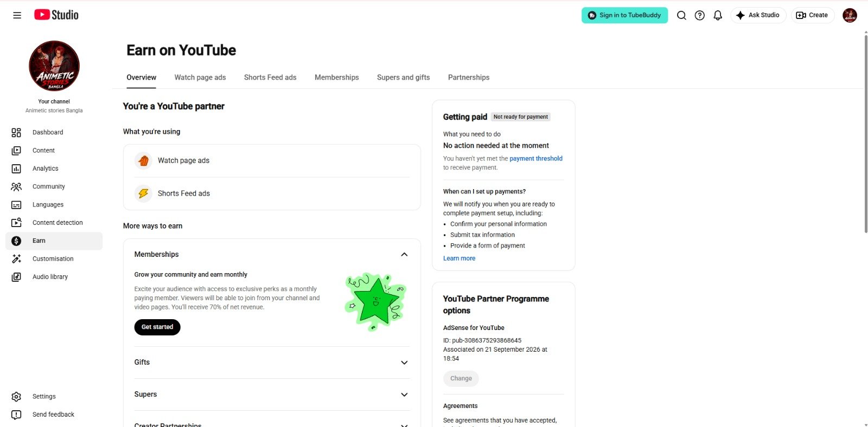Viewport: 868px width, 427px height.
Task: Open the search magnifier icon
Action: [681, 15]
